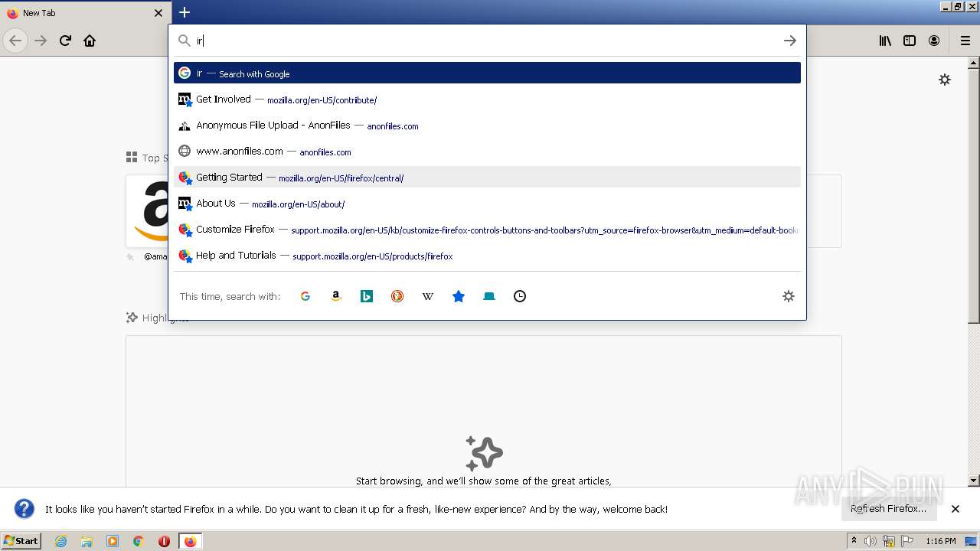
Task: Search this time with Bing icon
Action: click(367, 296)
